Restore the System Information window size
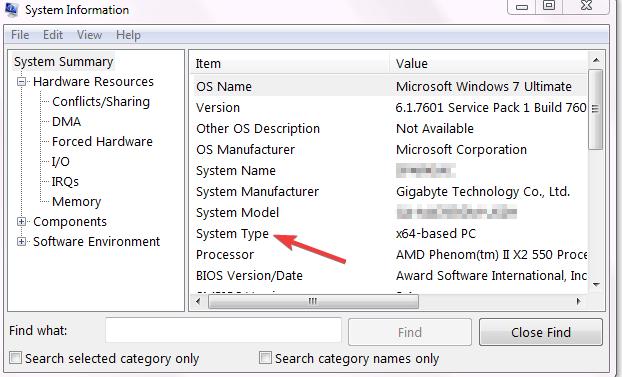Viewport: 622px width, 377px height. (549, 6)
